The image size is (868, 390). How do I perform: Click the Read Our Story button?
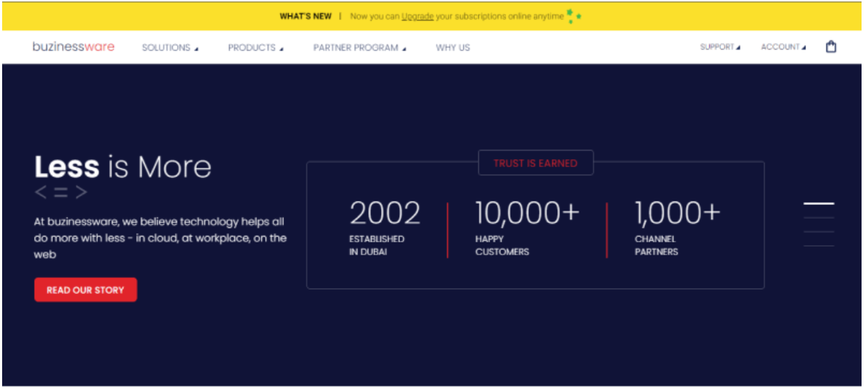tap(85, 290)
